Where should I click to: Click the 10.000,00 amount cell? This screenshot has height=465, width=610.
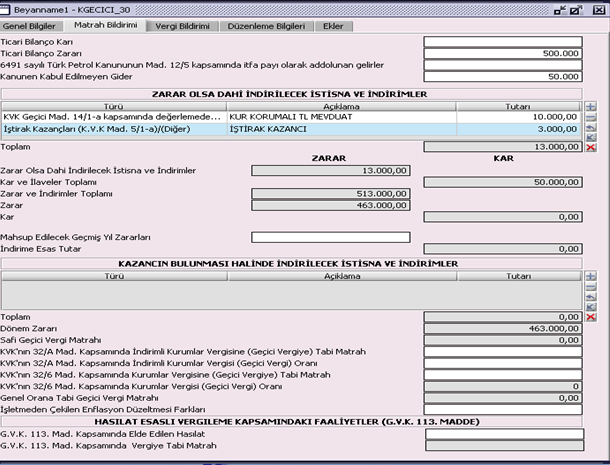point(518,117)
